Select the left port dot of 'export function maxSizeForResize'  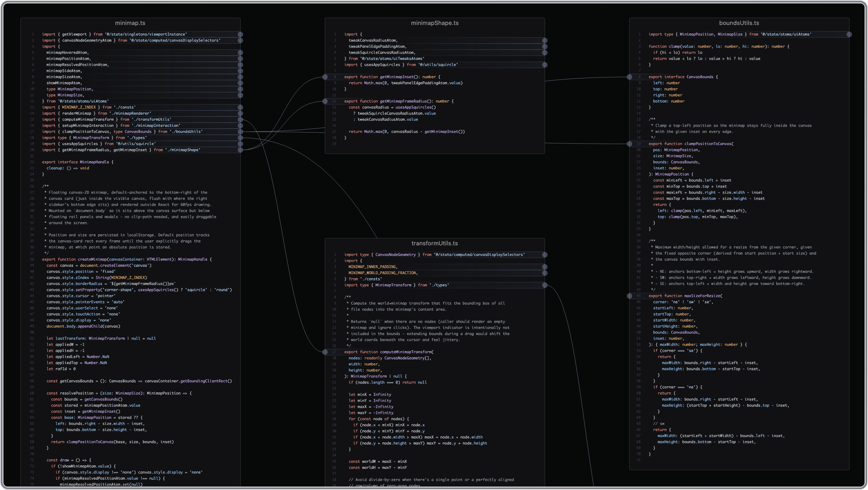point(629,296)
